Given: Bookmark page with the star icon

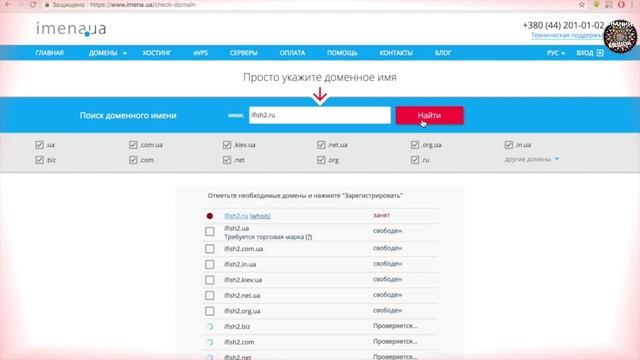Looking at the screenshot, I should [x=582, y=4].
